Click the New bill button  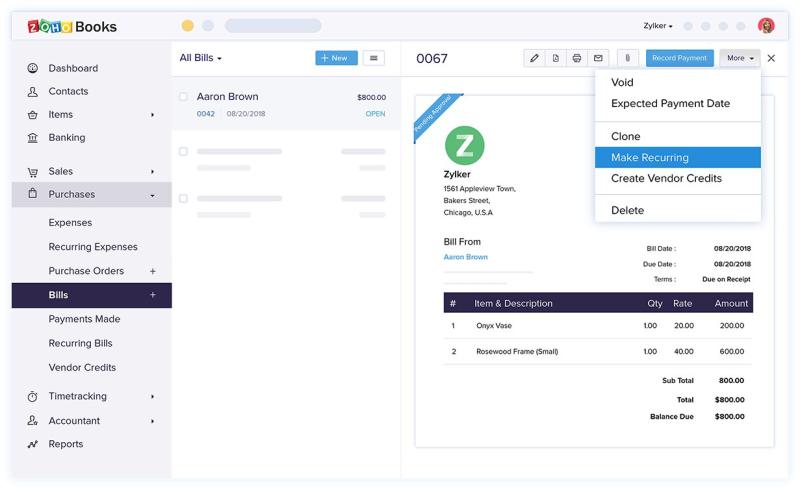[336, 58]
